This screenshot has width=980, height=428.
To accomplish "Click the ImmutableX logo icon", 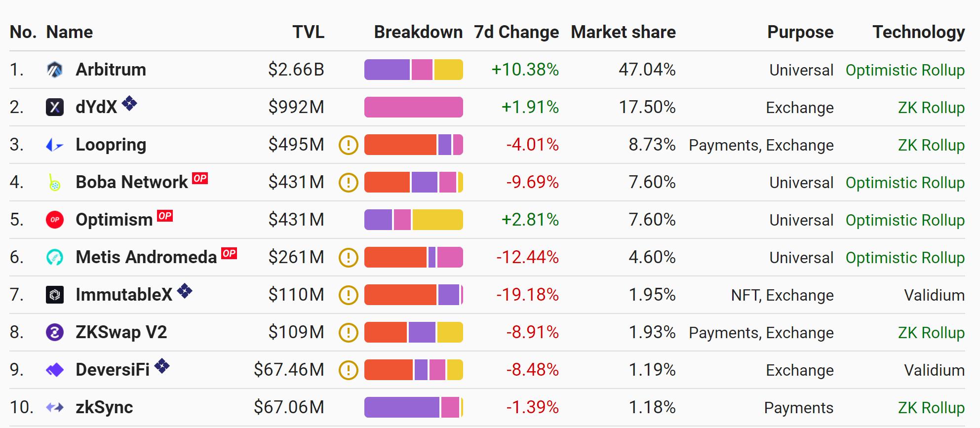I will pos(55,295).
